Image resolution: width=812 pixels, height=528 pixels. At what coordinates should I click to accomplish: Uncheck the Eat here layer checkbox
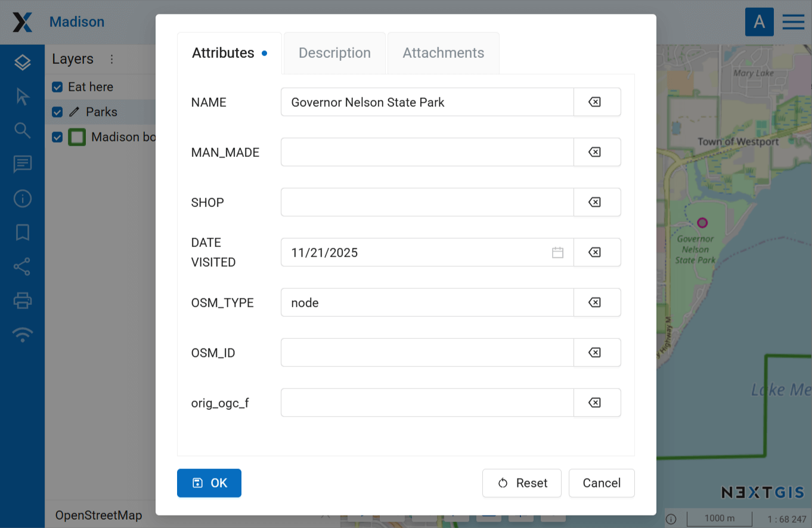coord(57,87)
